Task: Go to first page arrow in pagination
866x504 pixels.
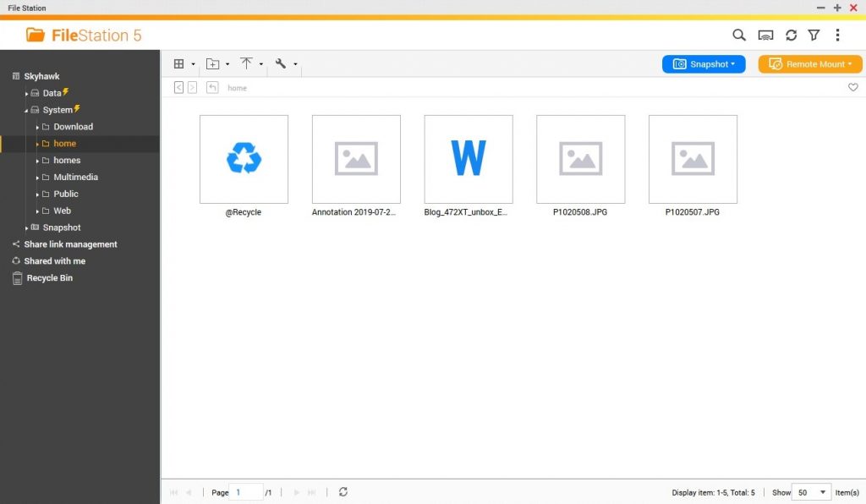Action: click(174, 492)
